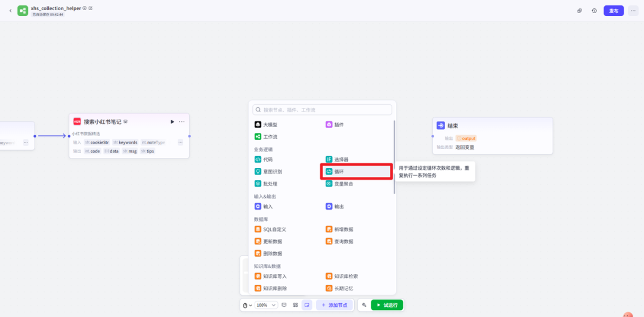Open the 100% zoom level dropdown
644x317 pixels.
pyautogui.click(x=266, y=305)
